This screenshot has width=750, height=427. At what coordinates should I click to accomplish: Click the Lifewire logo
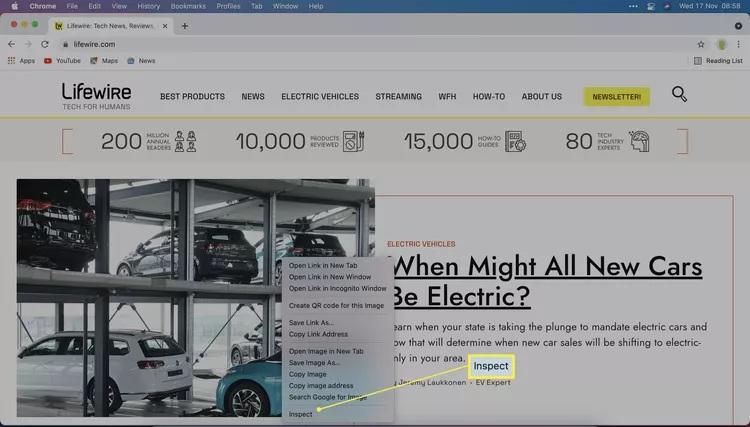97,96
